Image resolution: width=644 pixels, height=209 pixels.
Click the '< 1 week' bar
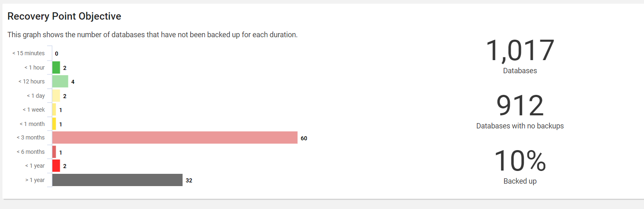click(x=54, y=110)
